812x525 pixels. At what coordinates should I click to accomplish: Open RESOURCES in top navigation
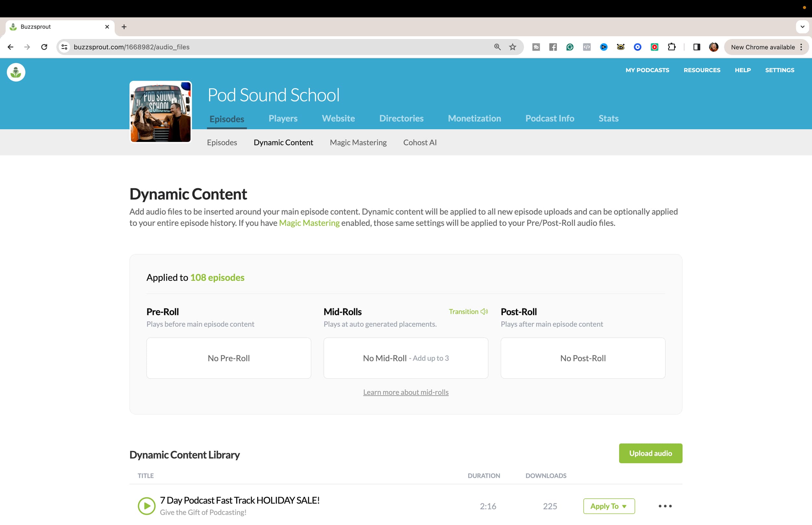click(702, 70)
